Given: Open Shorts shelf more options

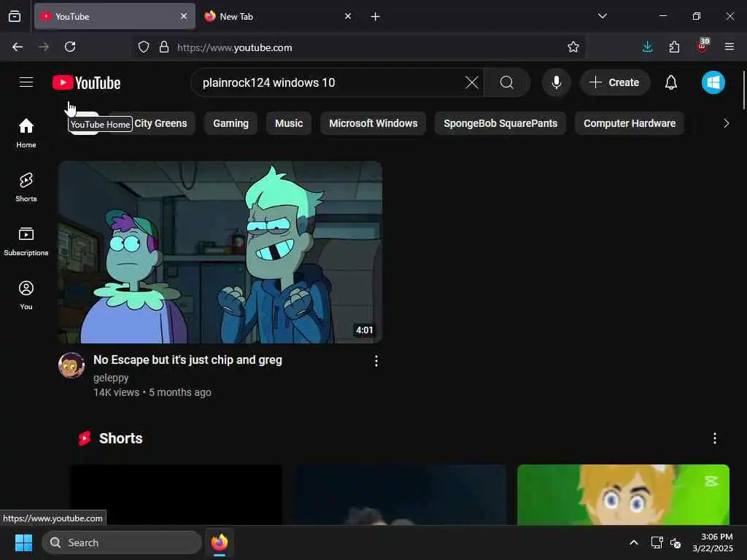Looking at the screenshot, I should click(x=715, y=438).
